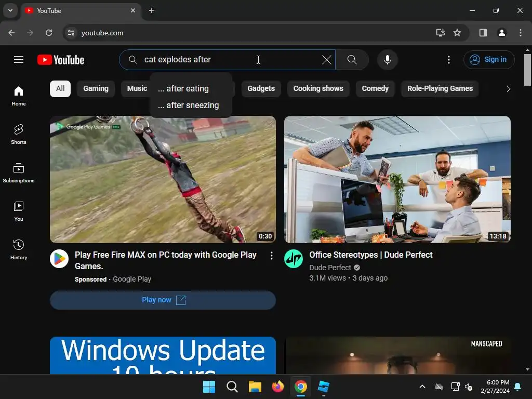Open the tab search dropdown arrow
Screen dimensions: 532x399
click(x=10, y=10)
